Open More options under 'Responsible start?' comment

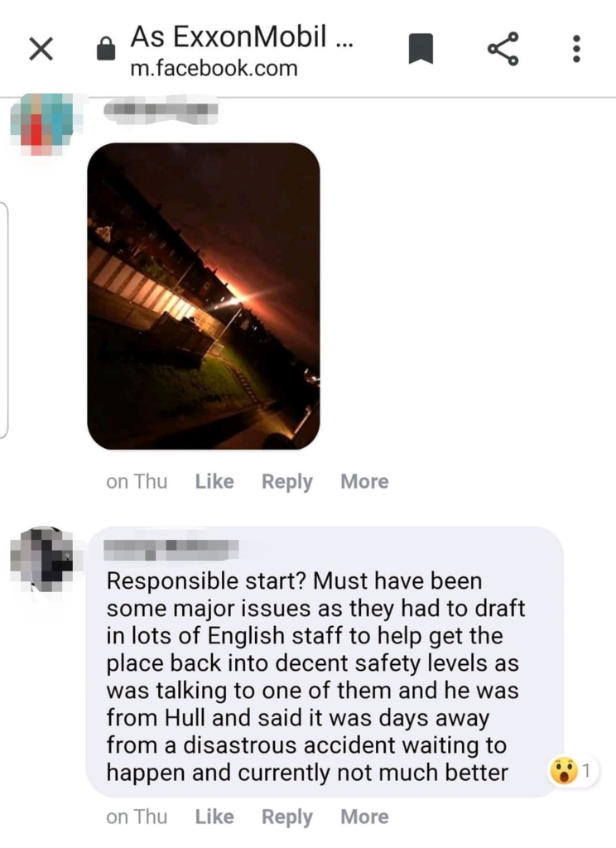(364, 817)
